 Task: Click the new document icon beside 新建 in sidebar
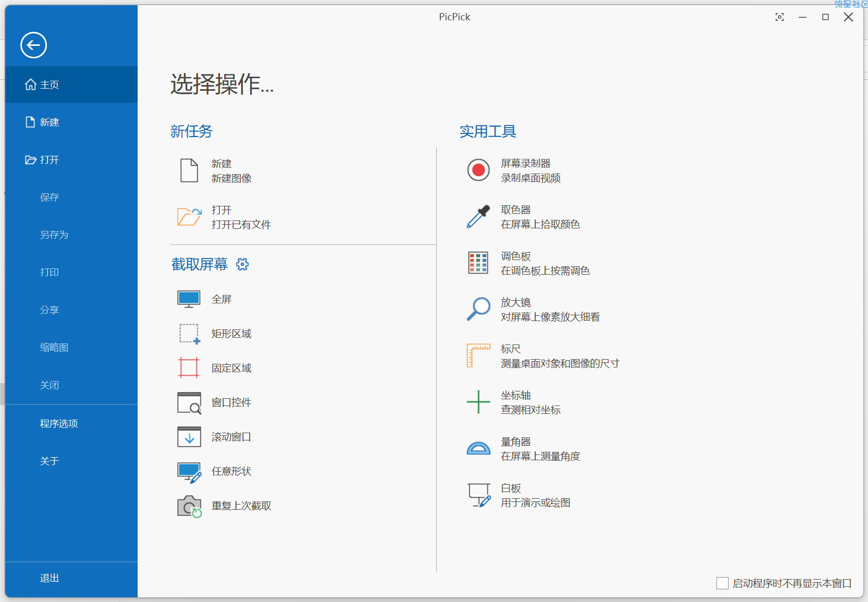[30, 122]
